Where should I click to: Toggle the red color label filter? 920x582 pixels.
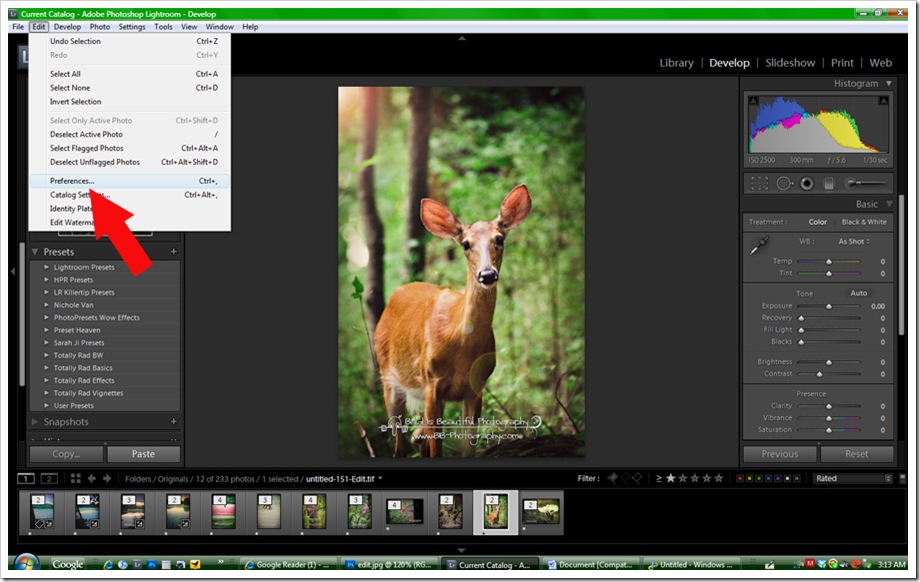(740, 479)
